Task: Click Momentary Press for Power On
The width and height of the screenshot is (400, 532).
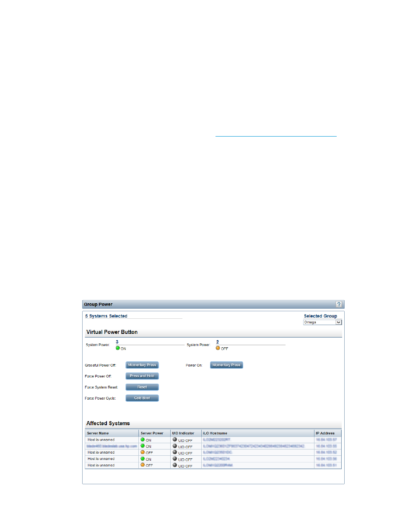Action: tap(226, 365)
